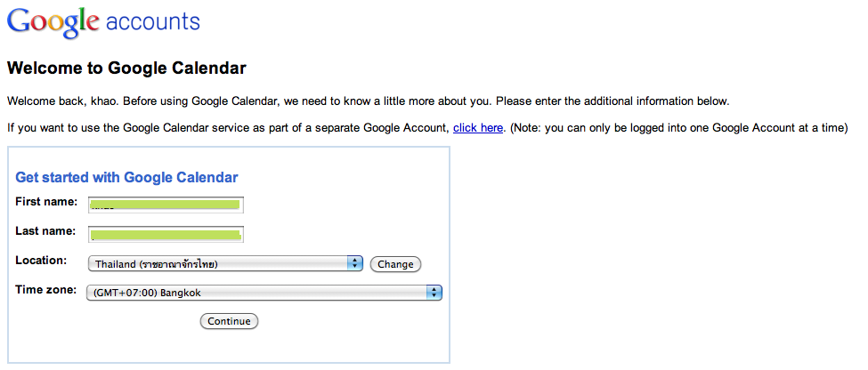Click the blue arrow on Time zone dropdown
This screenshot has width=868, height=370.
pos(434,293)
